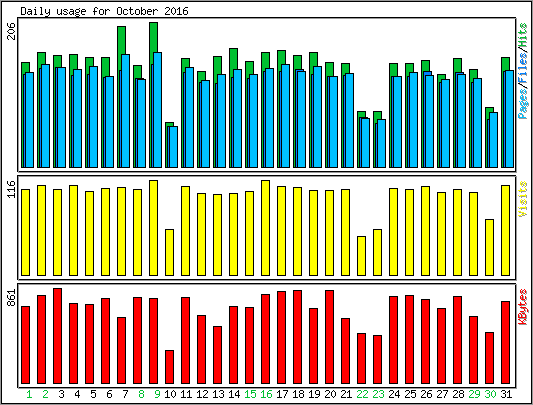This screenshot has width=533, height=405.
Task: Click the red KBytes bar for day 13
Action: tap(218, 355)
